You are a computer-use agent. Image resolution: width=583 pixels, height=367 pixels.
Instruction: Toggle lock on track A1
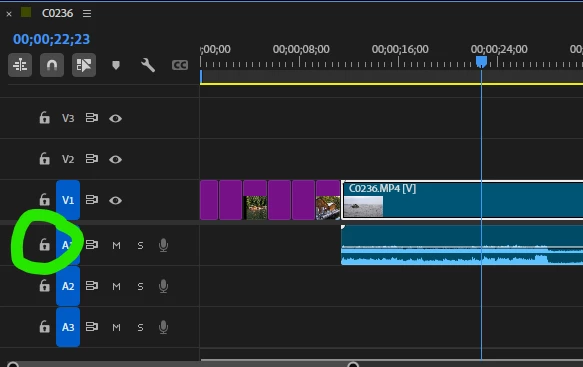[45, 245]
